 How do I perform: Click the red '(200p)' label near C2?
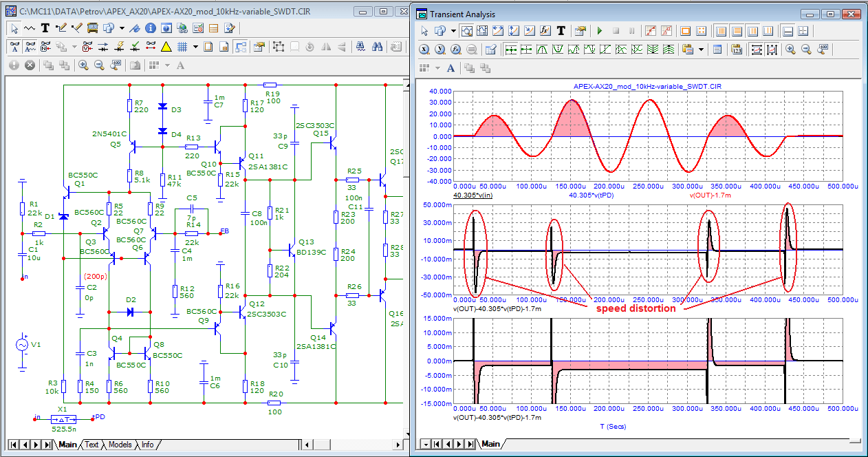[x=96, y=276]
